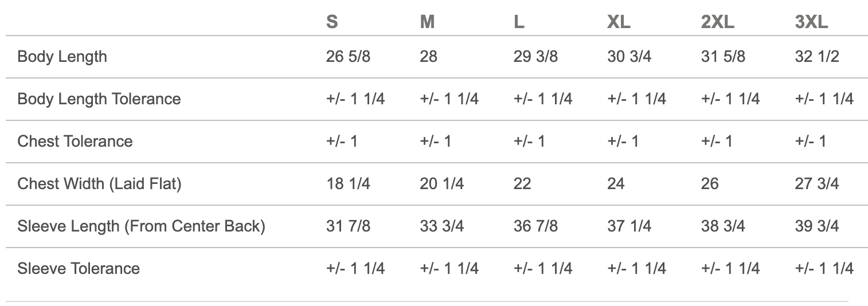Click the 31 7/8 sleeve length value
Image resolution: width=868 pixels, height=306 pixels.
pyautogui.click(x=348, y=226)
